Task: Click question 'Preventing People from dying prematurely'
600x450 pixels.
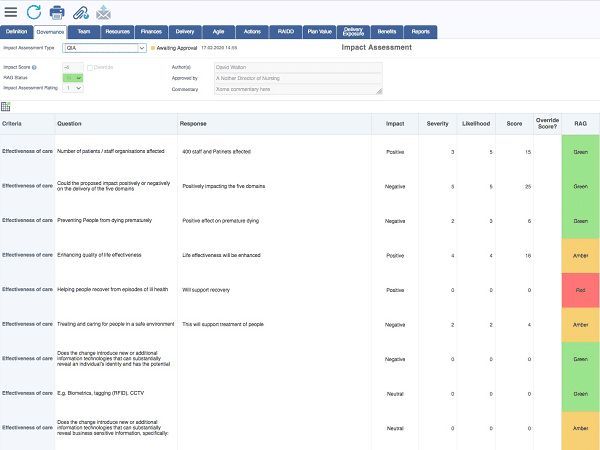Action: (104, 220)
